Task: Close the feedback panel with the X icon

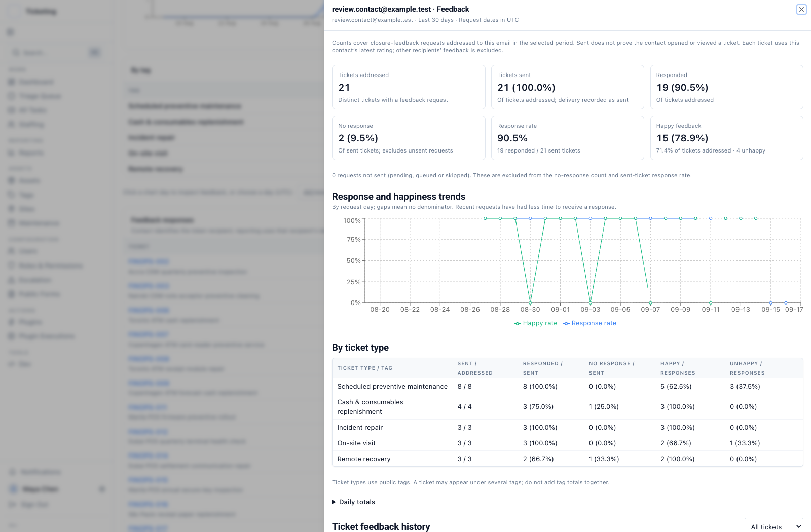Action: coord(801,9)
